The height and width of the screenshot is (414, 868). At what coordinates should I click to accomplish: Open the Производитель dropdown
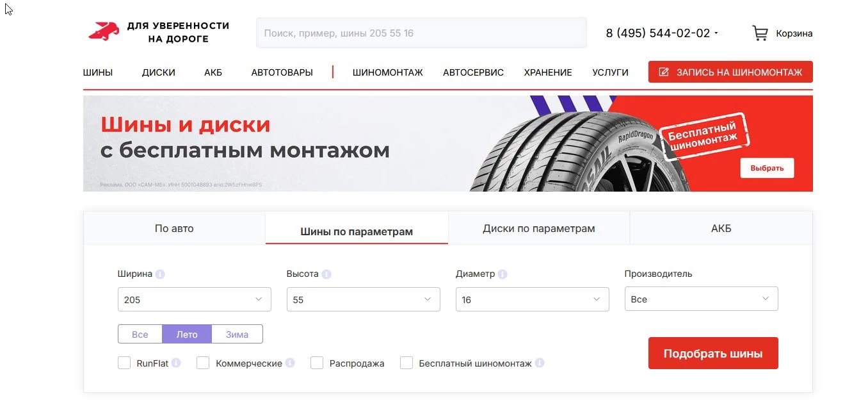point(701,299)
